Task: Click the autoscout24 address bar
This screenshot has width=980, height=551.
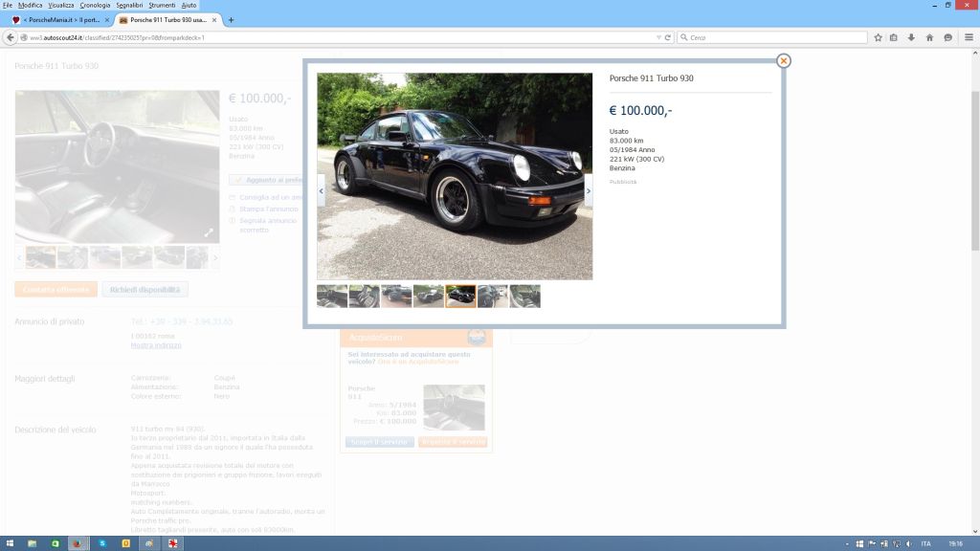Action: (338, 37)
